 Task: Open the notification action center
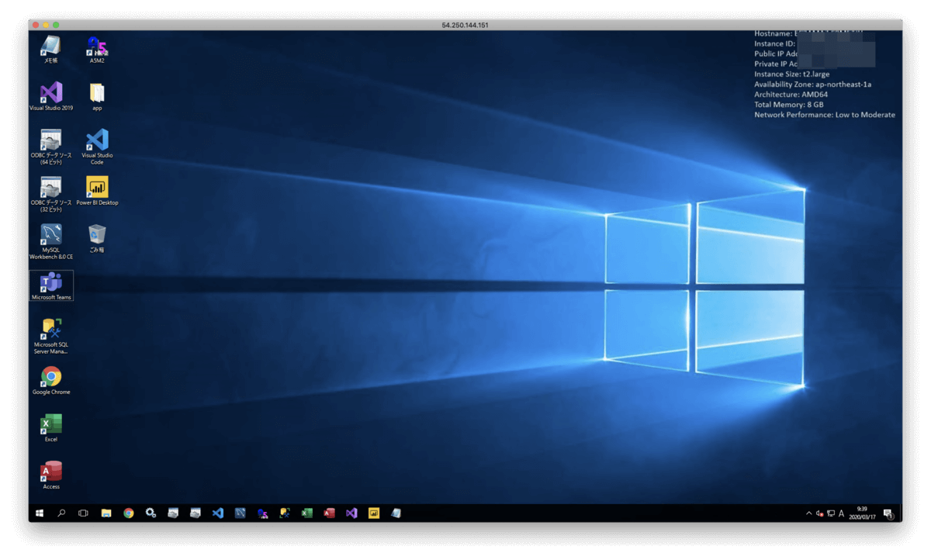click(888, 513)
